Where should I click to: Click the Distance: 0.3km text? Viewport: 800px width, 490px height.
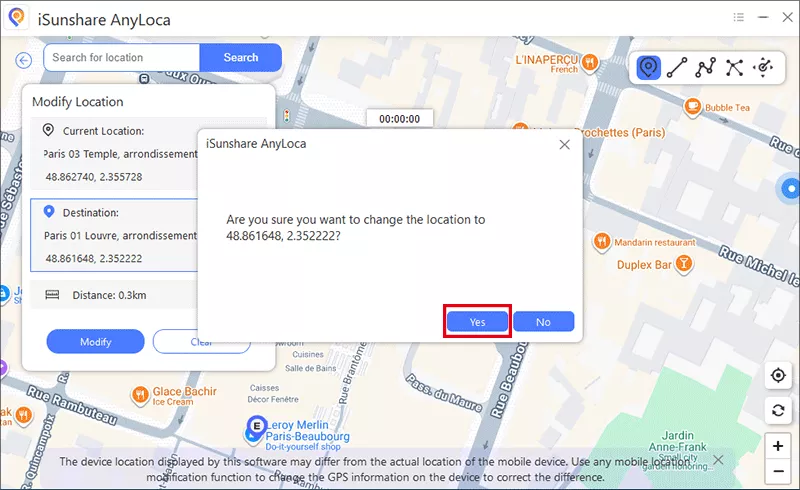pyautogui.click(x=109, y=295)
